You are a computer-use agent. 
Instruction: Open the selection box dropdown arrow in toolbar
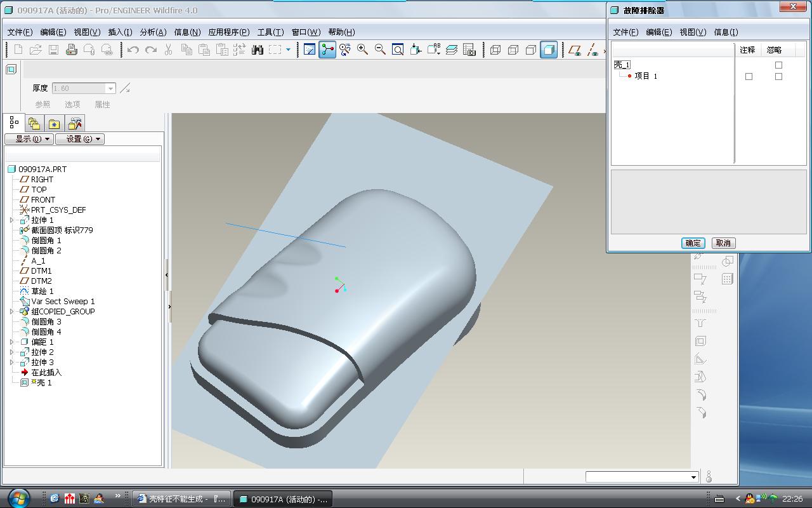(x=289, y=50)
